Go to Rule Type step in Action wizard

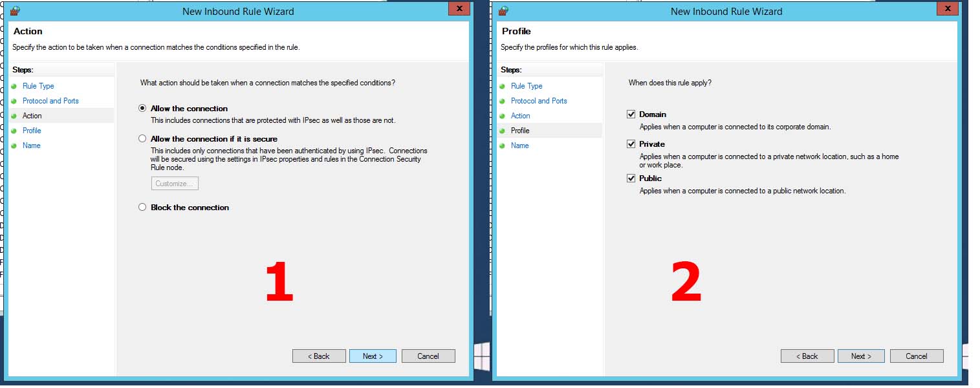[x=38, y=86]
